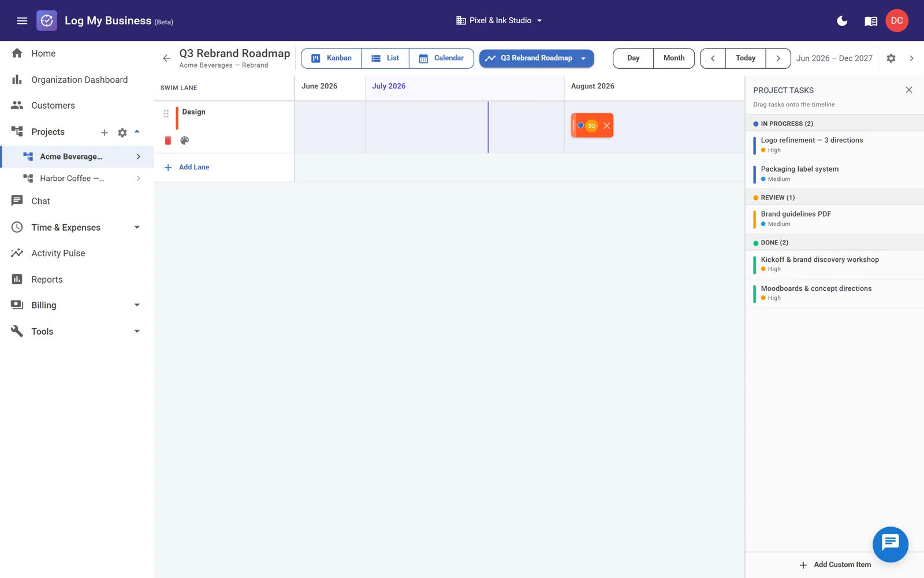Open roadmap settings gear
Viewport: 924px width, 578px height.
[x=891, y=58]
